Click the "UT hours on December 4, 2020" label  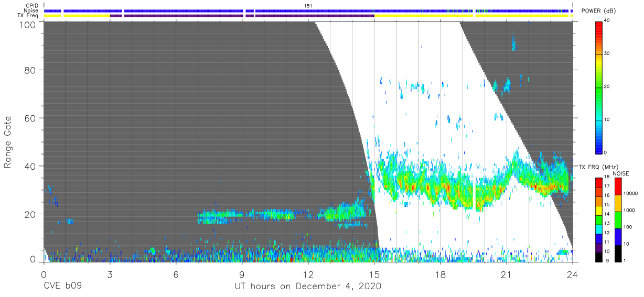(308, 286)
